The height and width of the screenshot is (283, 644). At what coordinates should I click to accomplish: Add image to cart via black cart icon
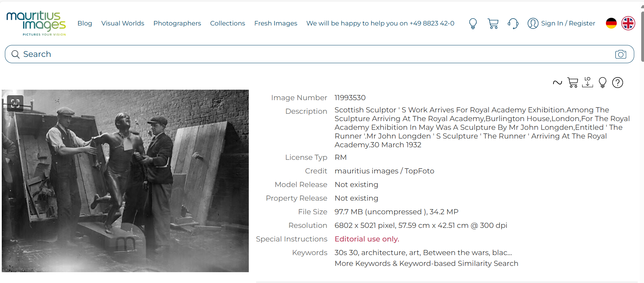[x=572, y=83]
